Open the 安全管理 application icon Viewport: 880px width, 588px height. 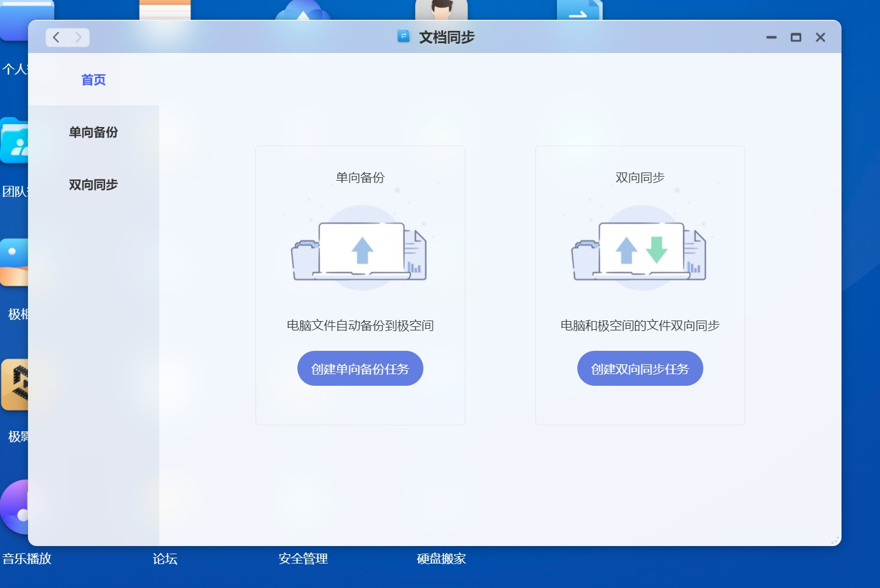click(304, 558)
